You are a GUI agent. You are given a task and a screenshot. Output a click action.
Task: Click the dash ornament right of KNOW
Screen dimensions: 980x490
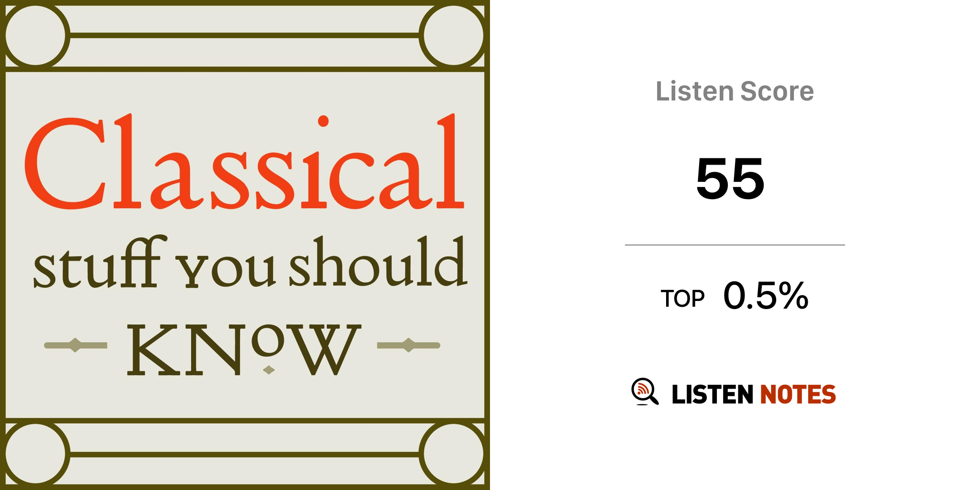408,345
